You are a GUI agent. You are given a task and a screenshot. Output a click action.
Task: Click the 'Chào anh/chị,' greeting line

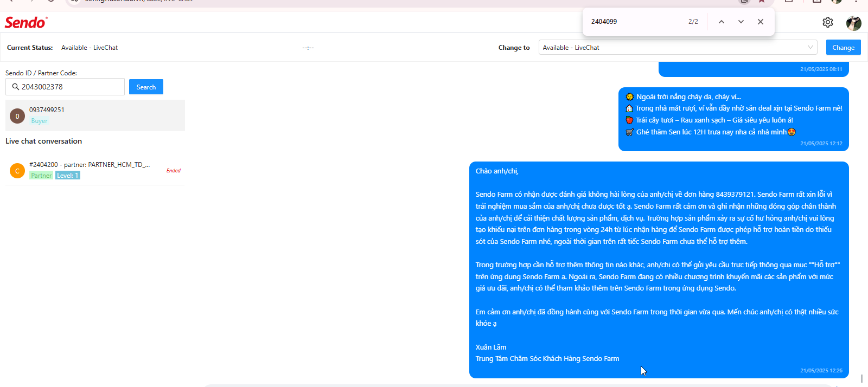(497, 171)
